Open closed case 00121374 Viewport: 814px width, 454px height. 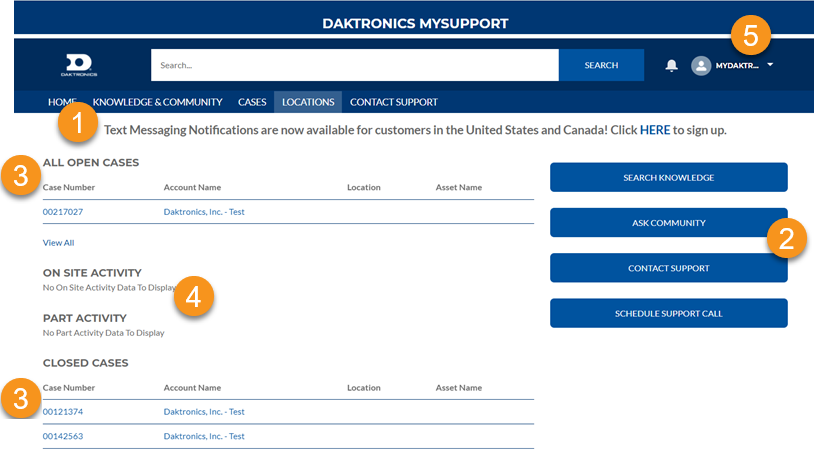click(63, 411)
